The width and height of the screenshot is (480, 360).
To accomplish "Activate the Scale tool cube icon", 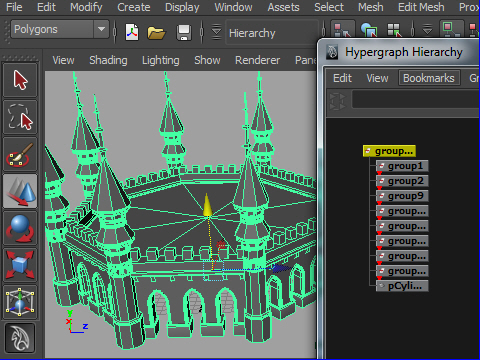I will pos(20,265).
